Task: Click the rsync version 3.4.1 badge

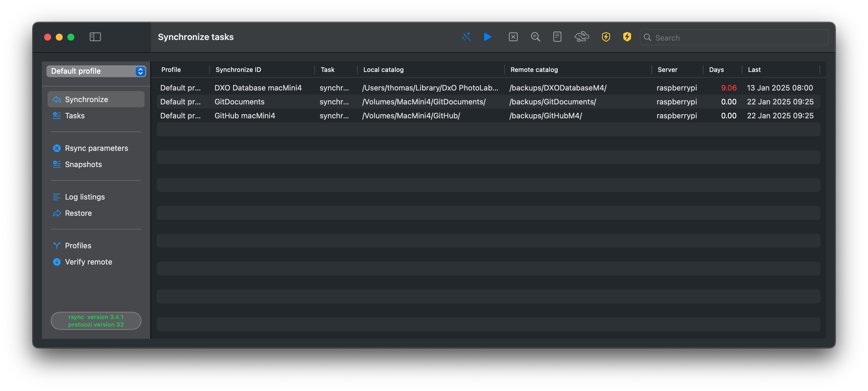Action: [96, 321]
